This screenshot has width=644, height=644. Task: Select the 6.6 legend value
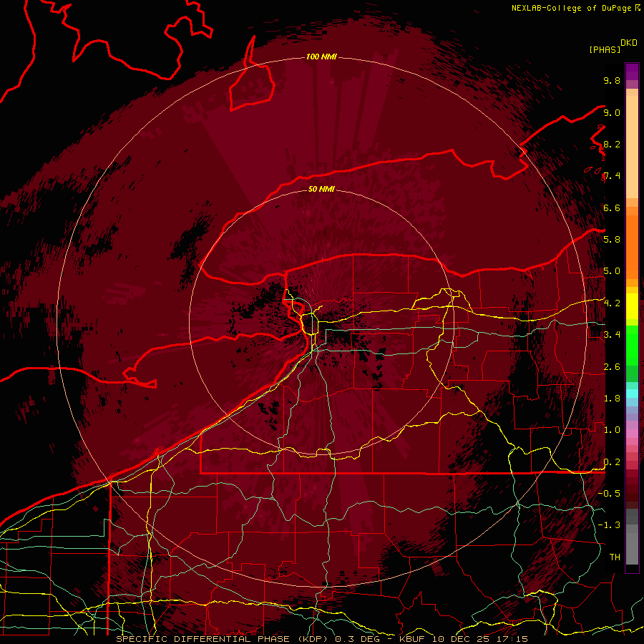(612, 208)
